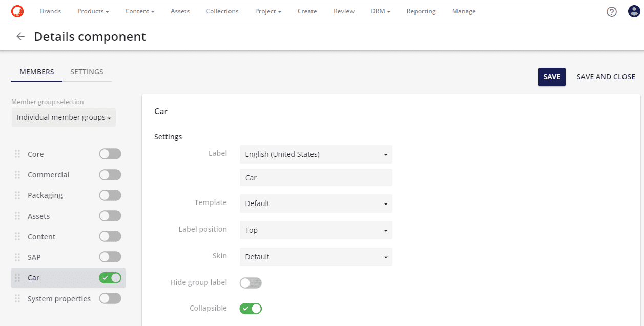
Task: Open the help question mark icon
Action: 611,11
